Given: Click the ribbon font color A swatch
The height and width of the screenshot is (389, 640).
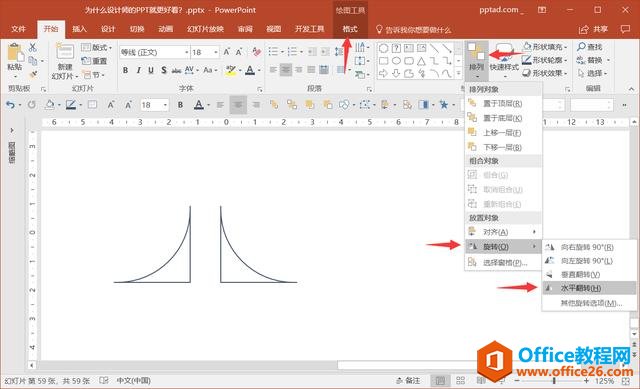Looking at the screenshot, I should click(x=250, y=70).
